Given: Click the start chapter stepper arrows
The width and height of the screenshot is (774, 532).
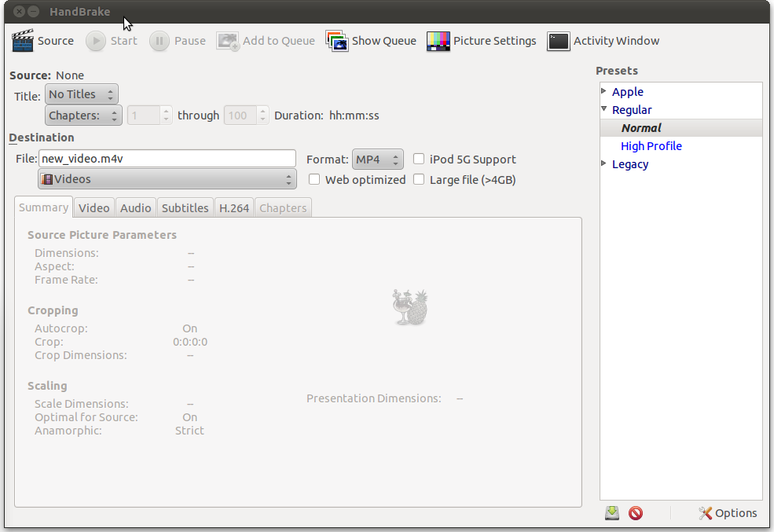Looking at the screenshot, I should point(166,115).
